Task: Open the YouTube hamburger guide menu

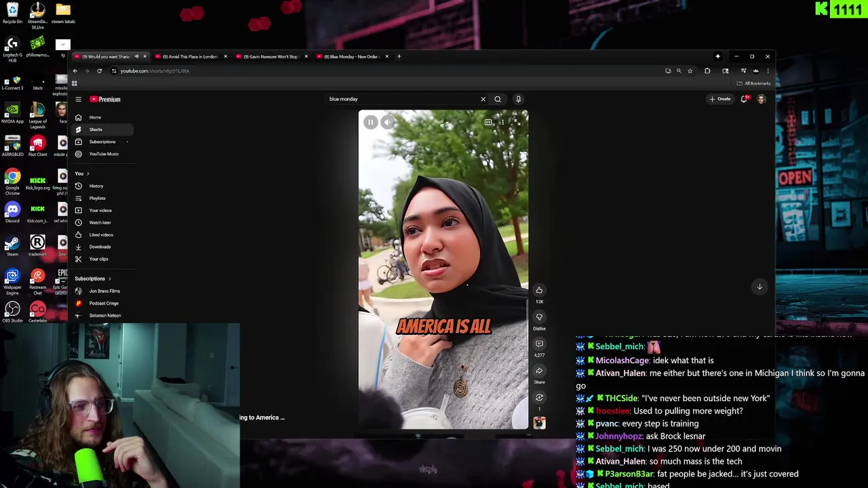Action: pos(78,99)
